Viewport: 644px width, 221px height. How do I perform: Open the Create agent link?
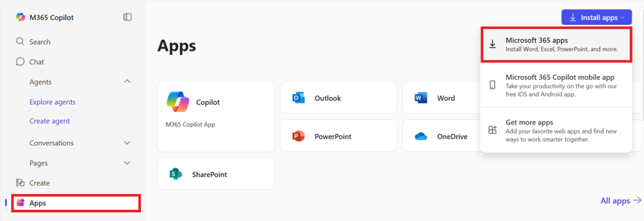pyautogui.click(x=50, y=121)
